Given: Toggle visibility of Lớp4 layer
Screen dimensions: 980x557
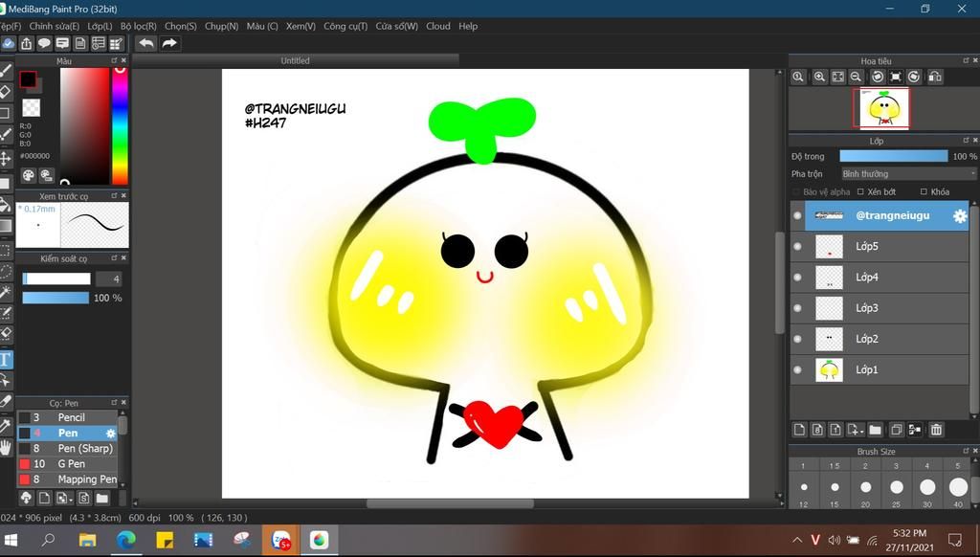Looking at the screenshot, I should 797,277.
